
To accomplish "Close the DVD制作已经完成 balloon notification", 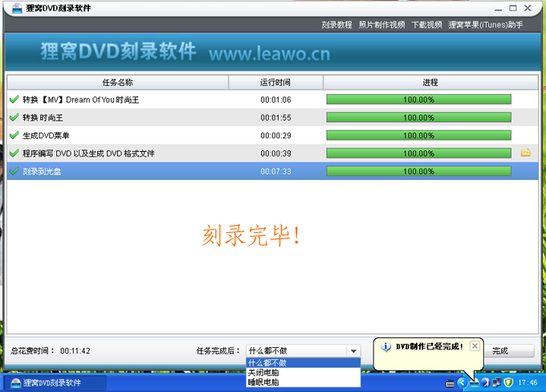I will coord(475,345).
